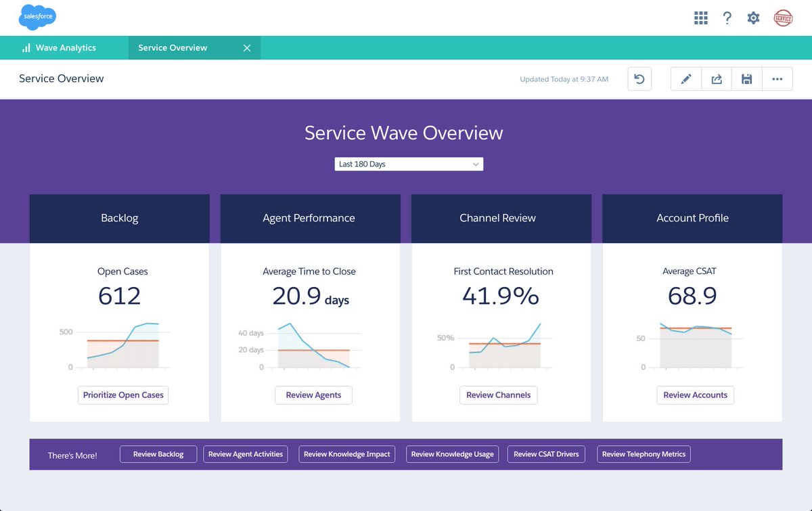The width and height of the screenshot is (812, 511).
Task: Click the 41.9% resolution value
Action: coord(501,296)
